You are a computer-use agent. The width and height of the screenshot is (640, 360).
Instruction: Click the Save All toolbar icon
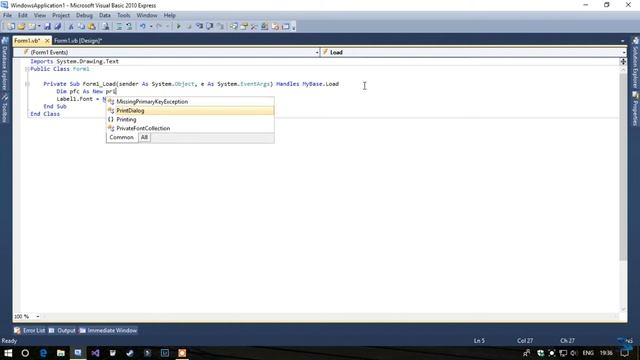(x=58, y=27)
